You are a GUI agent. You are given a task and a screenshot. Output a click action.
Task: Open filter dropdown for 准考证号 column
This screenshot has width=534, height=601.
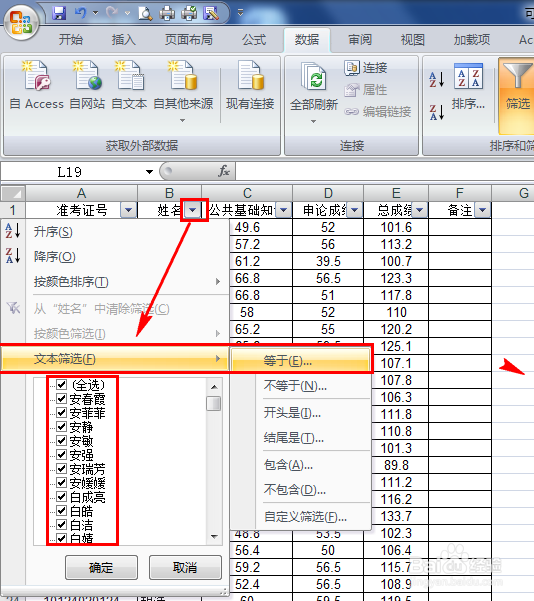128,210
